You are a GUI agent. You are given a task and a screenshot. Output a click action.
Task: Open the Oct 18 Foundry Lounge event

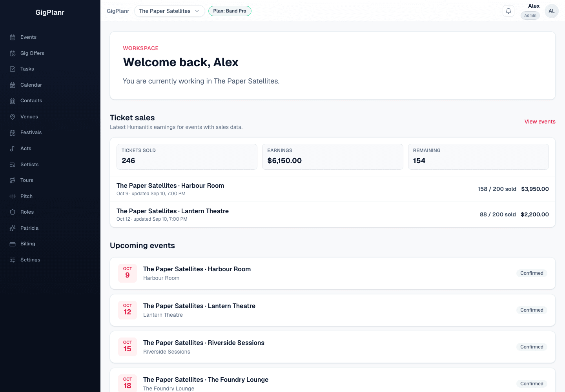point(333,380)
